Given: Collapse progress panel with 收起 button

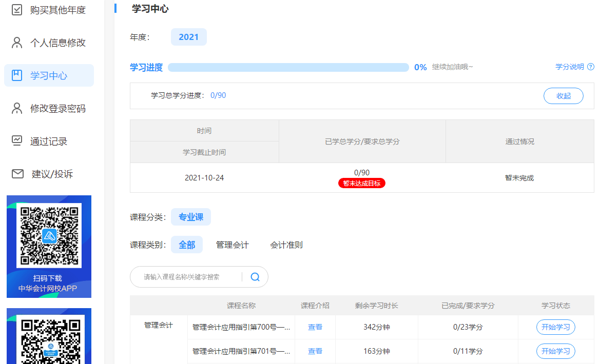Looking at the screenshot, I should (x=563, y=96).
